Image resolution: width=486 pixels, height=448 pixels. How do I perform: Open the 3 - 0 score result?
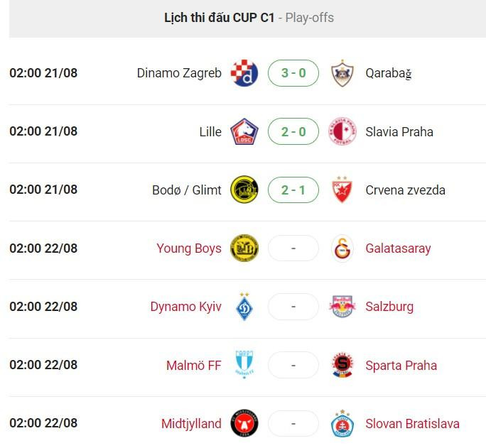(293, 73)
